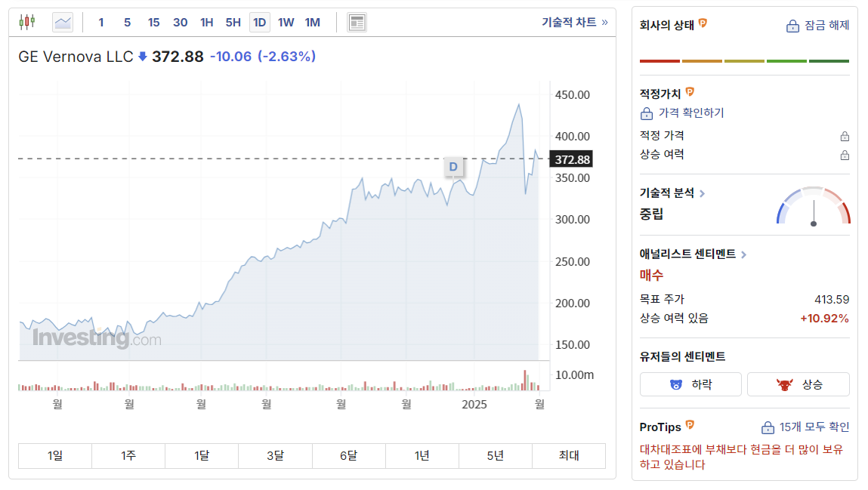Click the lock icon beside 가격 확인하기
Image resolution: width=868 pixels, height=490 pixels.
647,113
